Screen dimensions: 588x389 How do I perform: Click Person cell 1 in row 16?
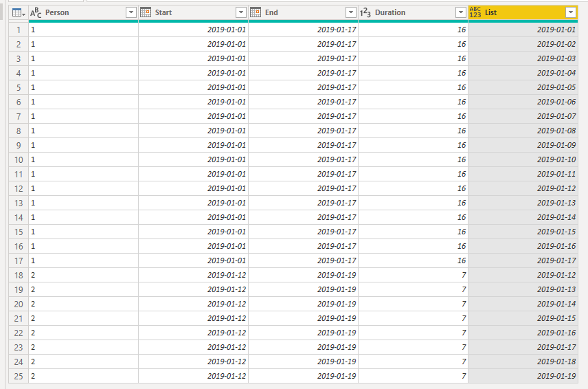[83, 246]
